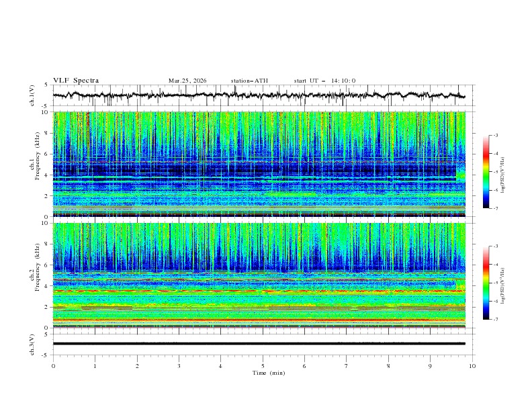Click the ch.2 log(PSD) colorbar label

[503, 285]
